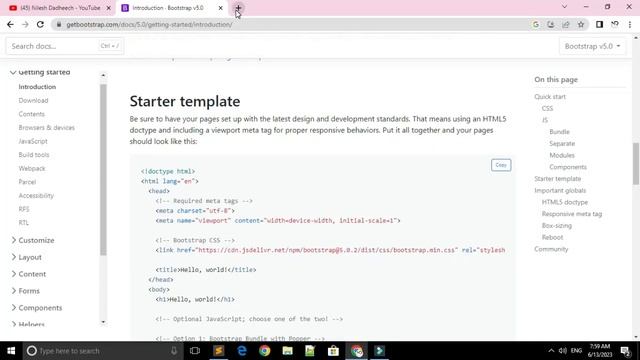The width and height of the screenshot is (640, 360).
Task: Open the Webpack docs page
Action: [32, 168]
